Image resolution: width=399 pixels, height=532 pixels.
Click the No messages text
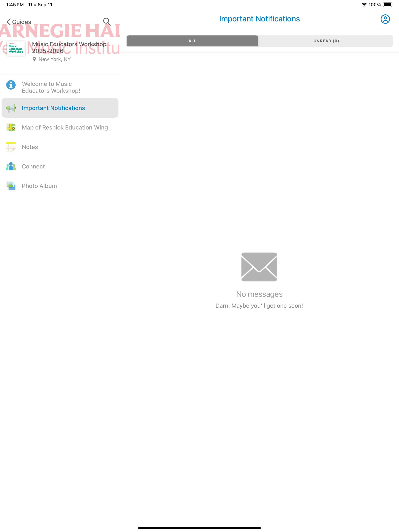pos(259,294)
